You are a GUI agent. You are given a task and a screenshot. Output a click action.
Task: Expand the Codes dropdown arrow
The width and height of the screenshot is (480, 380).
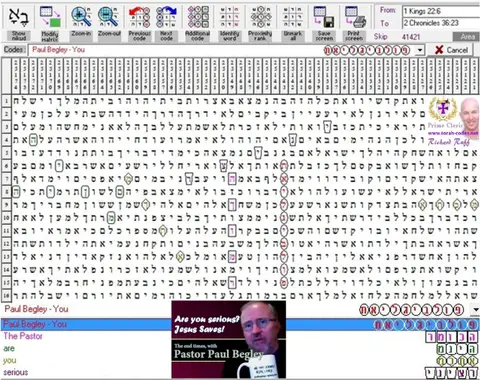pyautogui.click(x=420, y=50)
